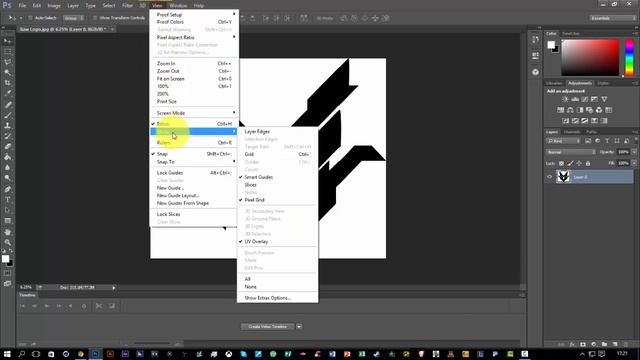Image resolution: width=640 pixels, height=360 pixels.
Task: Select the Clone Stamp tool
Action: (x=8, y=126)
